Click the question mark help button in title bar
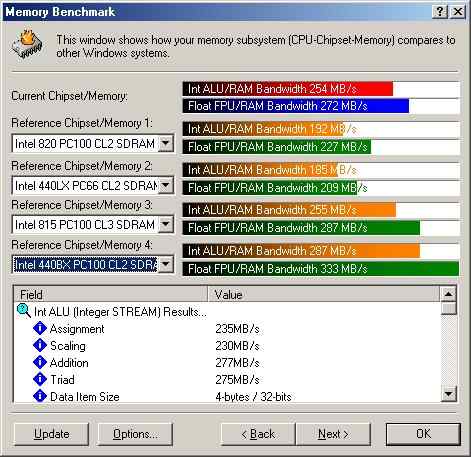The image size is (471, 457). click(440, 12)
